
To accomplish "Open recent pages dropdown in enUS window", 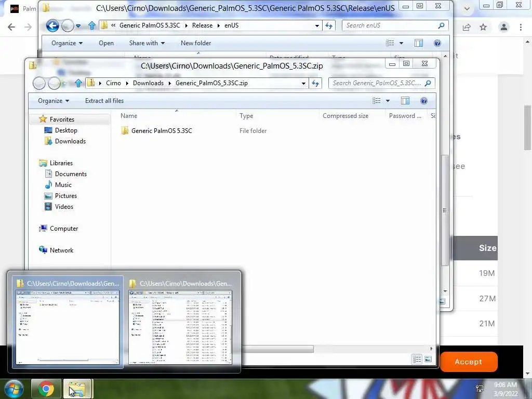I will click(x=78, y=26).
